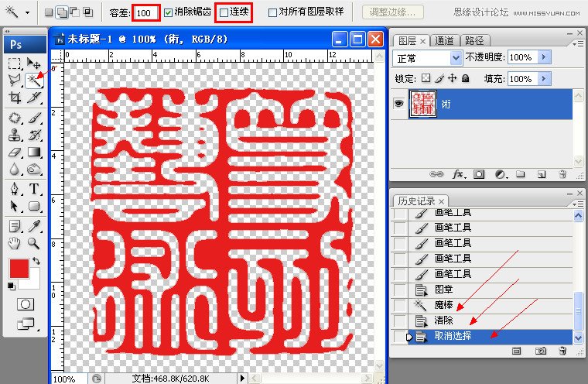The image size is (588, 384).
Task: Create a new layer group
Action: (520, 173)
